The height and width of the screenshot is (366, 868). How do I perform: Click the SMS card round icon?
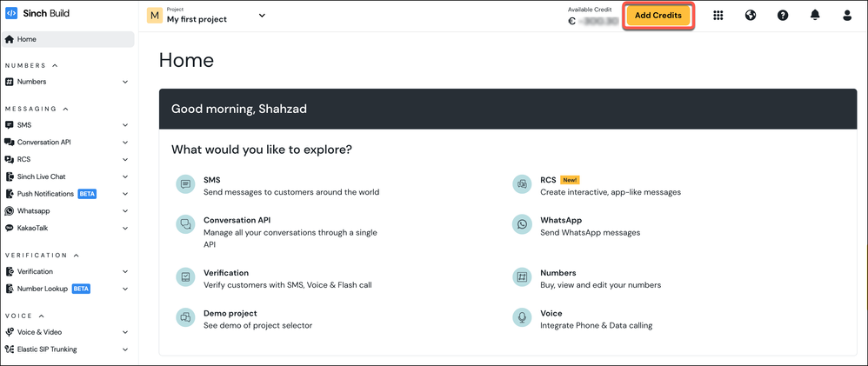pyautogui.click(x=185, y=184)
